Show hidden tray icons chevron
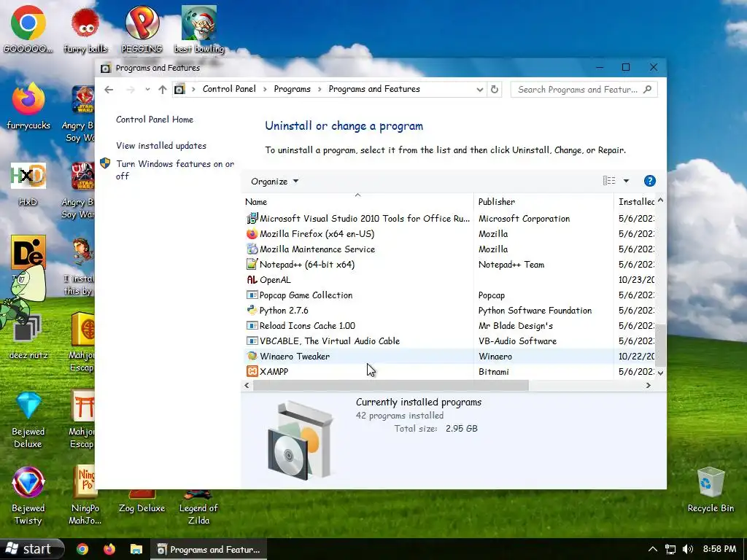 [653, 549]
